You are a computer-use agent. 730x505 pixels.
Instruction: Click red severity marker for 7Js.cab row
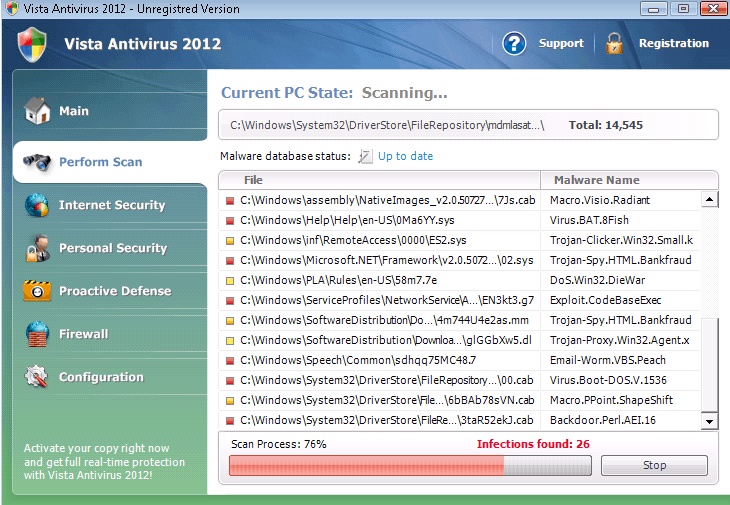click(x=230, y=201)
